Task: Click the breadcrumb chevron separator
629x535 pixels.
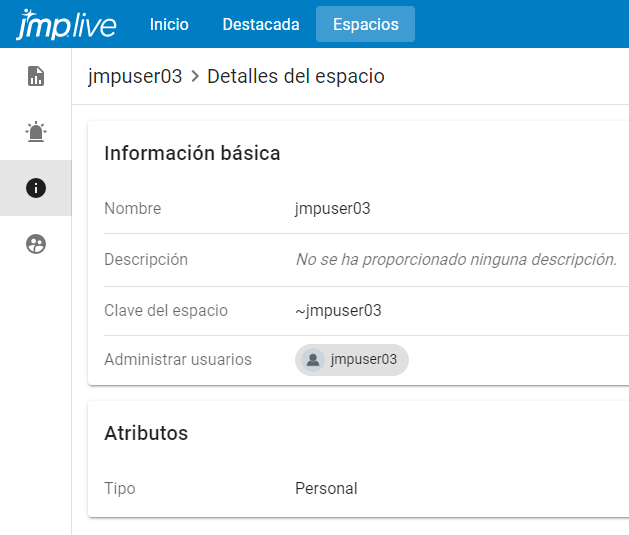Action: tap(195, 76)
